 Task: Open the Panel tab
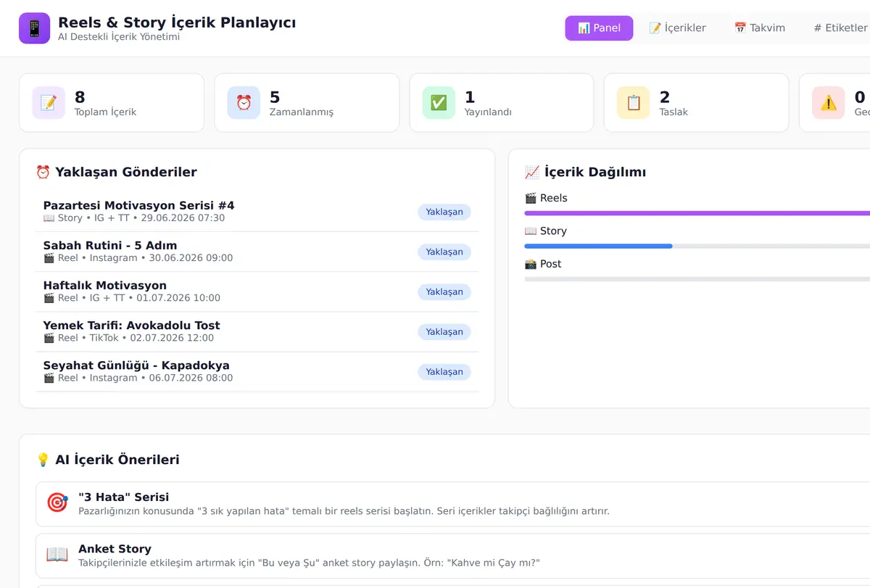coord(599,28)
